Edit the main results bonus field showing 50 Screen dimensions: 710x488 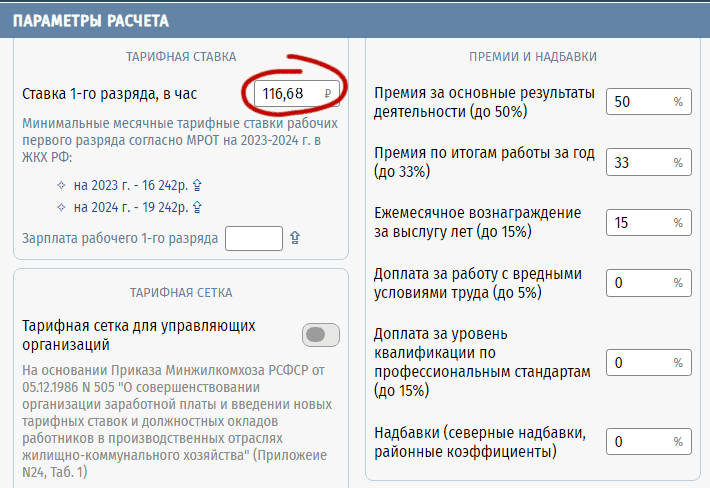(649, 101)
